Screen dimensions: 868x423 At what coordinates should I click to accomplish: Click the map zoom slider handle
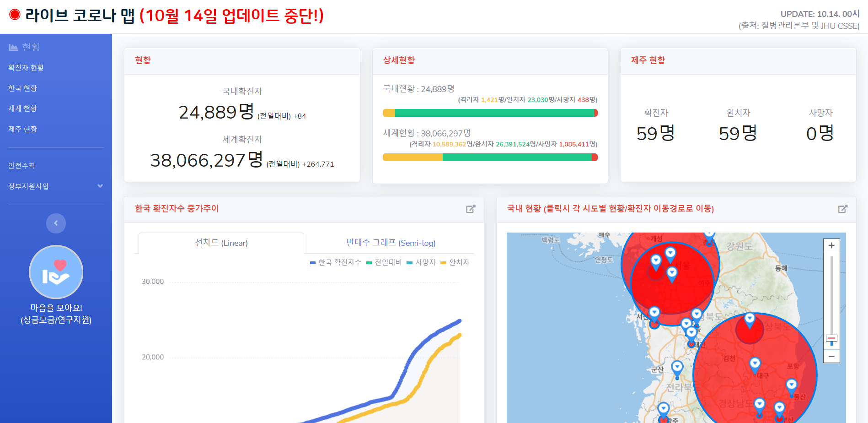click(x=831, y=339)
